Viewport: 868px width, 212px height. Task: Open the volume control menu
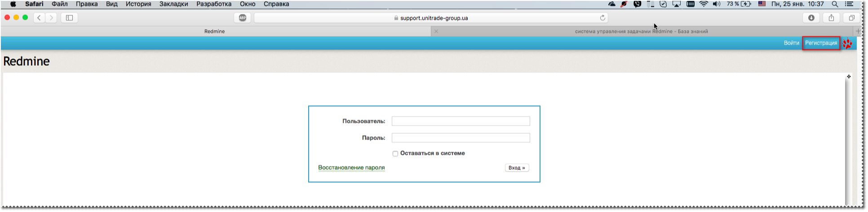pos(717,4)
